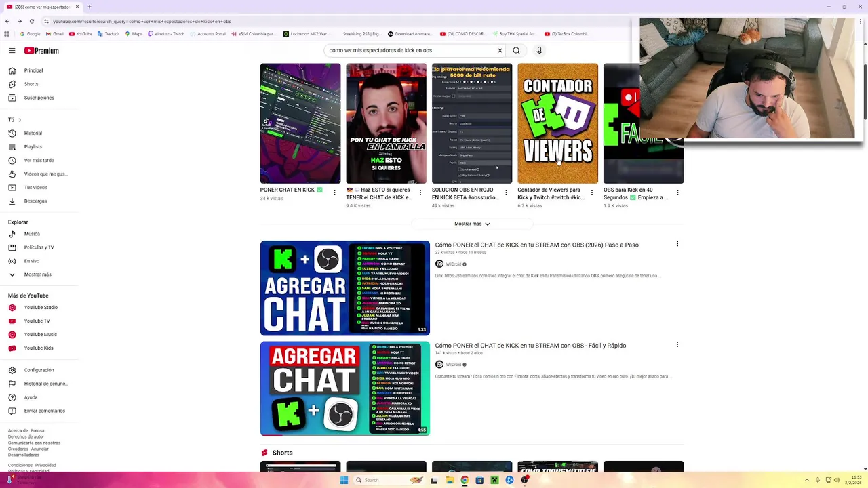Click the Acerca de footer link
The height and width of the screenshot is (488, 868).
[18, 430]
